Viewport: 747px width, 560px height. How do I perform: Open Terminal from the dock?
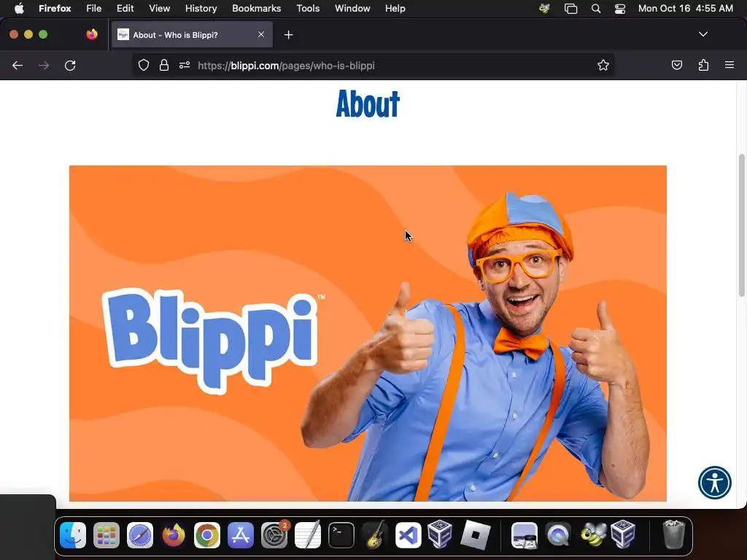click(341, 534)
